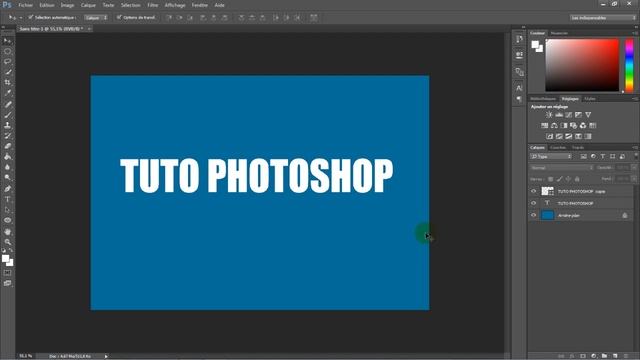Open the Character panel icon in dock

click(x=519, y=88)
